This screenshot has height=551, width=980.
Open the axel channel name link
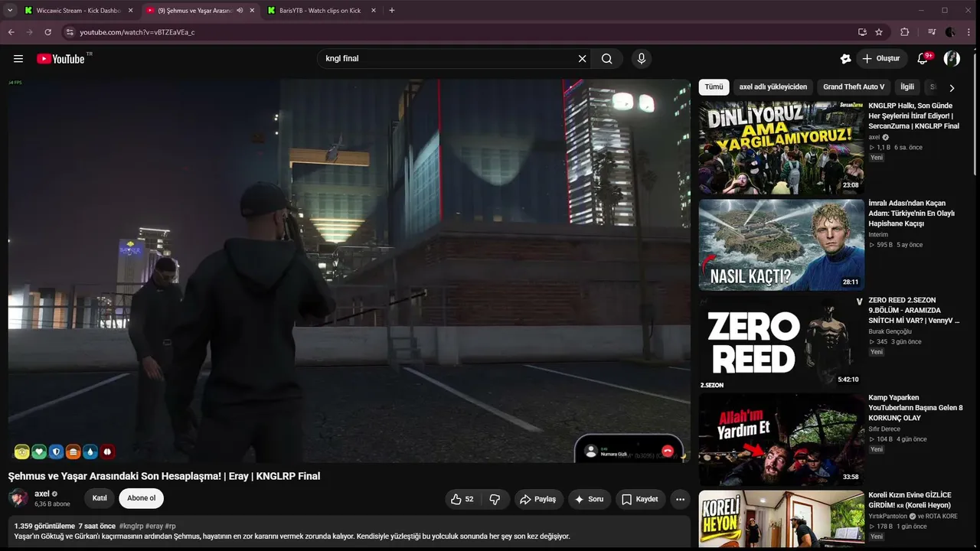tap(42, 494)
